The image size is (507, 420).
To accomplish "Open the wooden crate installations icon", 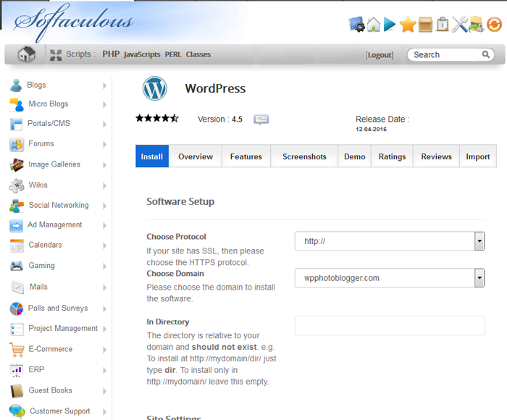I will click(x=425, y=24).
